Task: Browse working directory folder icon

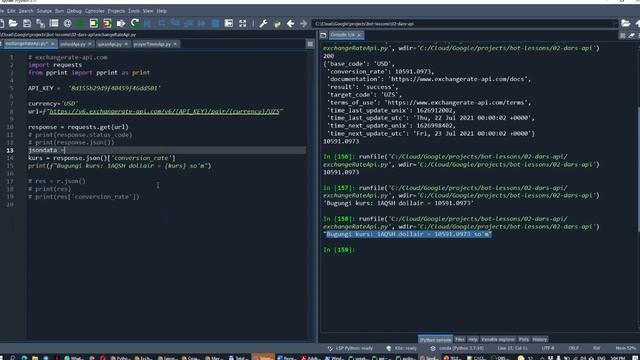Action: 625,24
